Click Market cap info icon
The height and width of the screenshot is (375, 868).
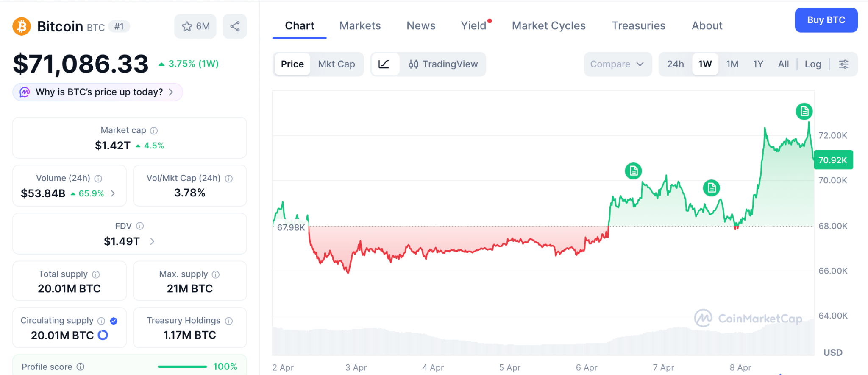pos(154,131)
